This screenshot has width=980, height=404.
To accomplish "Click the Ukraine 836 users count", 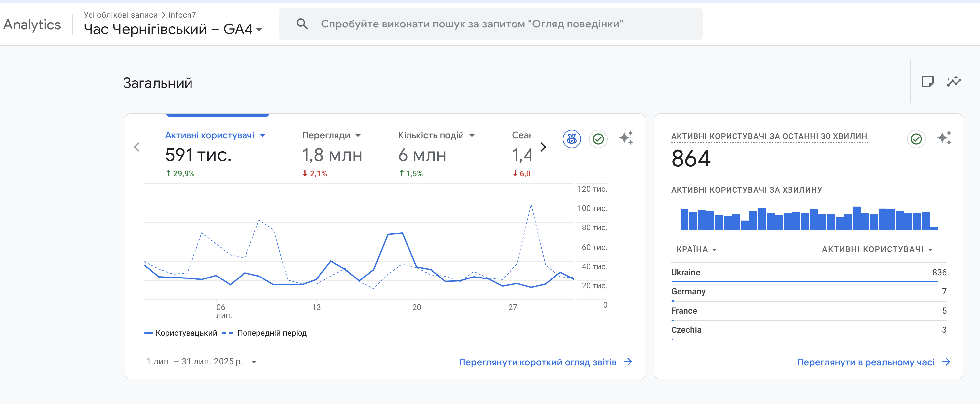I will coord(939,273).
